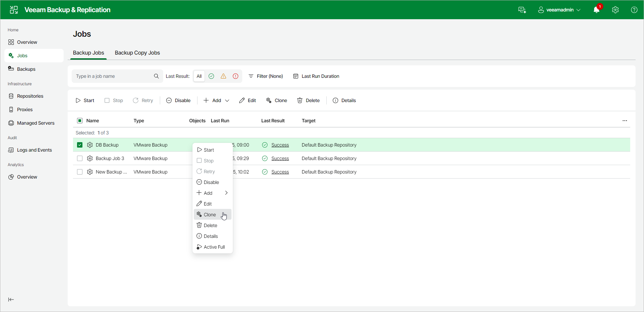Viewport: 644px width, 312px height.
Task: Go to Home Overview in sidebar
Action: click(34, 42)
